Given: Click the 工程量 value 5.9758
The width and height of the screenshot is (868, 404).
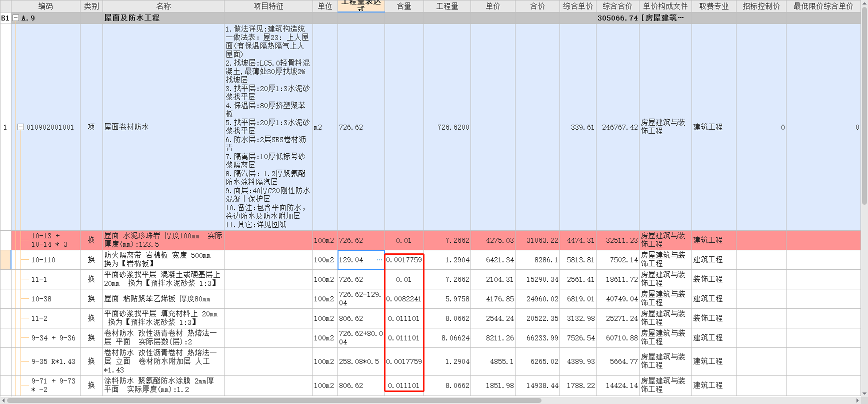Looking at the screenshot, I should [x=457, y=299].
